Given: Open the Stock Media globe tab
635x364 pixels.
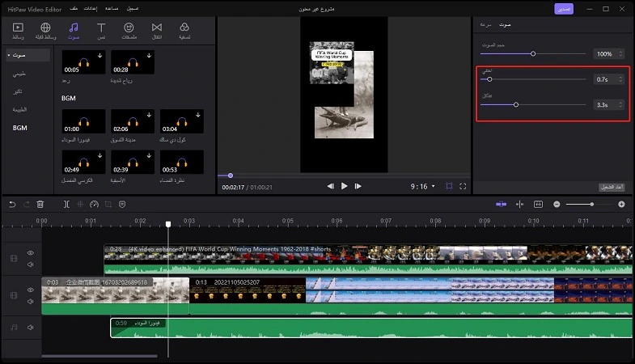Looking at the screenshot, I should point(45,31).
